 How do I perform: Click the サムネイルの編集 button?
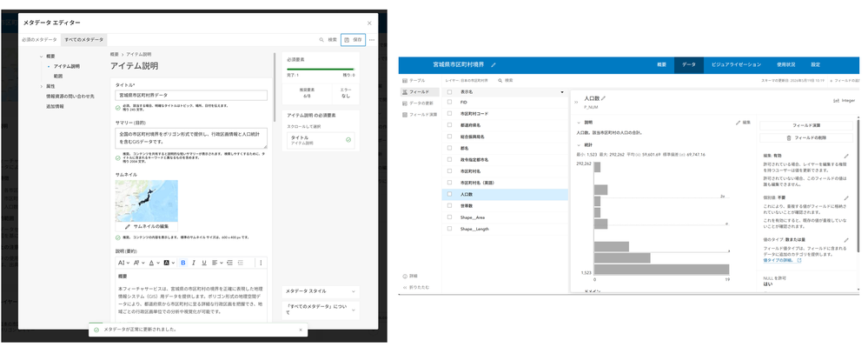147,227
